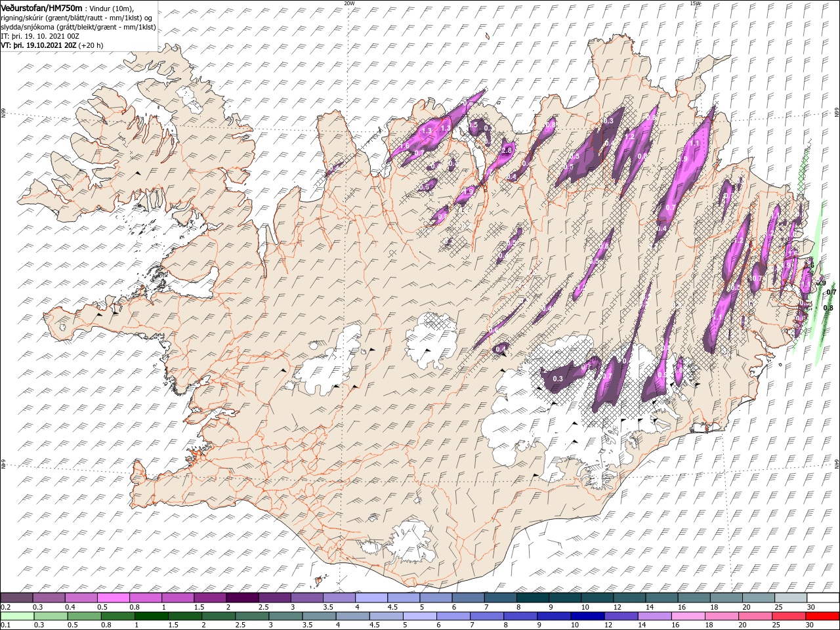Image resolution: width=840 pixels, height=630 pixels.
Task: Click the 'Veðurstofan/HM750m' title text
Action: (x=41, y=7)
